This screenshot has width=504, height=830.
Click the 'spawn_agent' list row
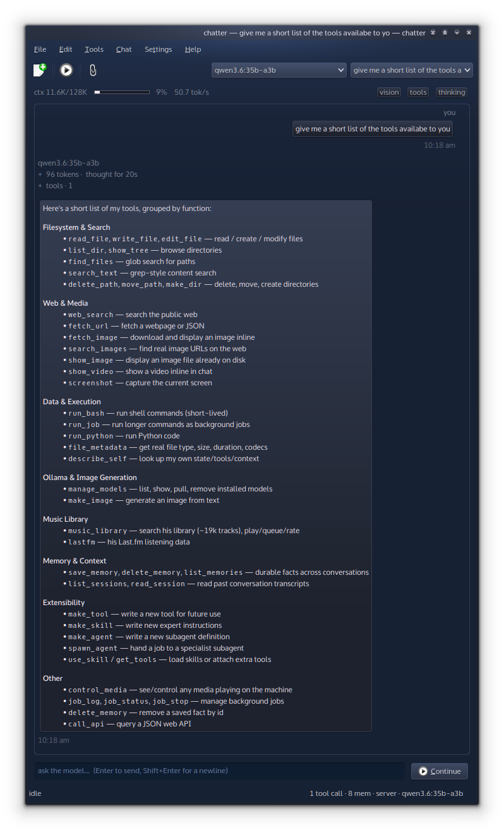(153, 648)
